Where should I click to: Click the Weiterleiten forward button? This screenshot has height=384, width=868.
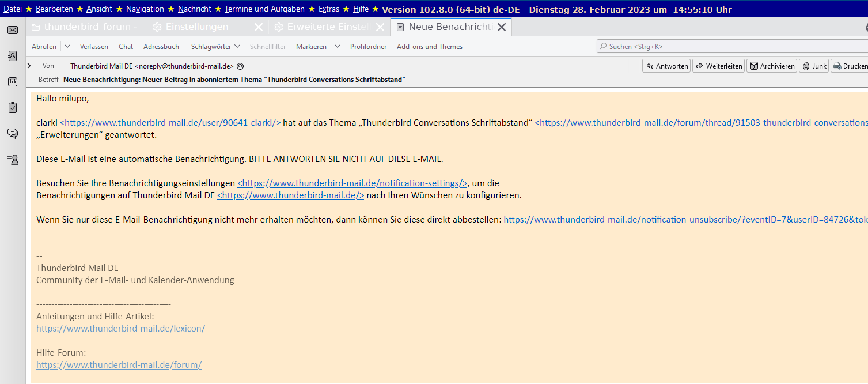pyautogui.click(x=718, y=66)
